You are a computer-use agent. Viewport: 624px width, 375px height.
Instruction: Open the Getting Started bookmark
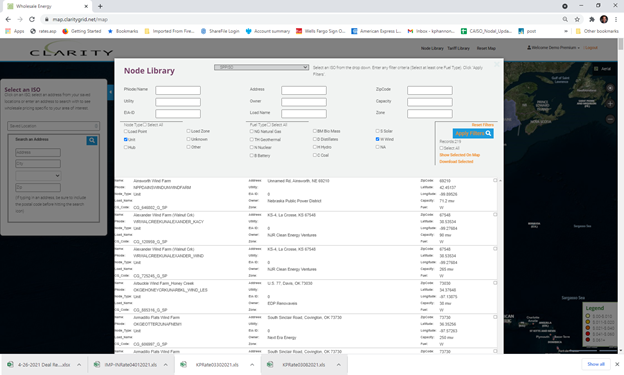tap(82, 31)
